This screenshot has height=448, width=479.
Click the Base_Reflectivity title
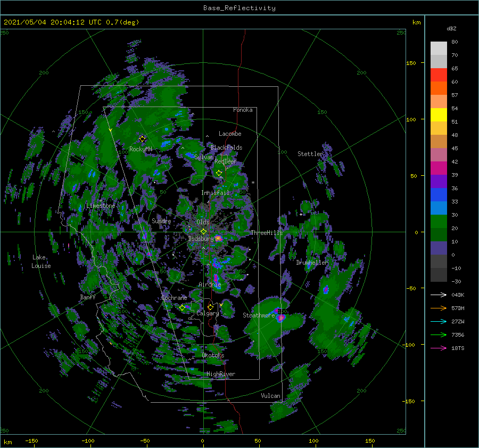tap(240, 8)
